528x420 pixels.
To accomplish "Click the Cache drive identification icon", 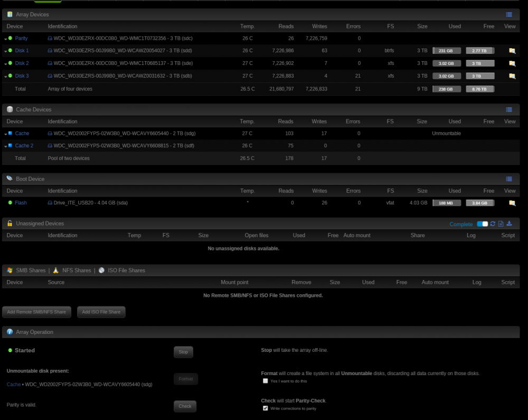I will coord(50,133).
